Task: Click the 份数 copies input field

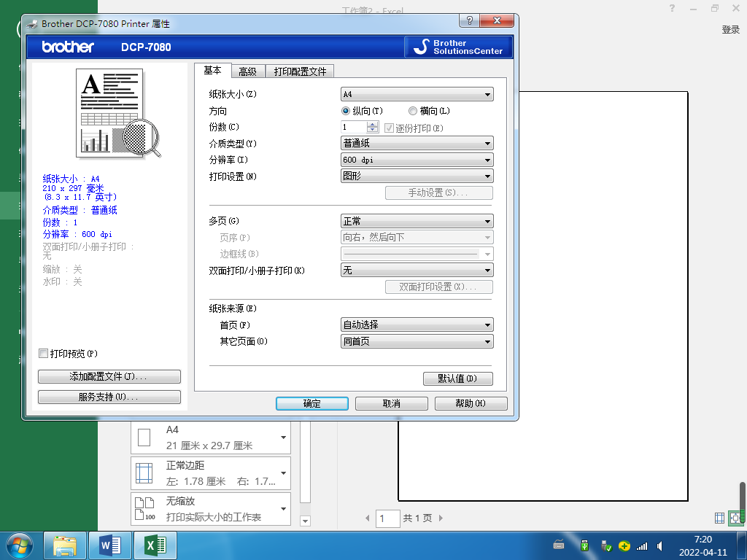Action: 354,127
